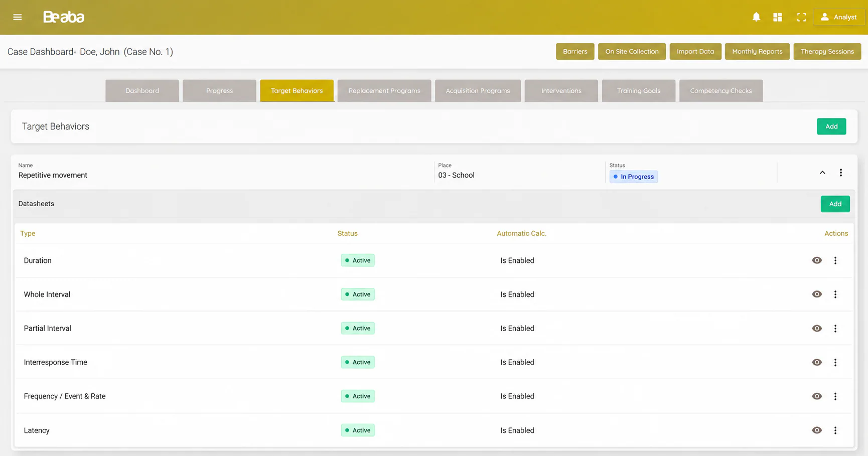Viewport: 868px width, 456px height.
Task: Collapse the Repetitive movement behavior
Action: click(822, 173)
